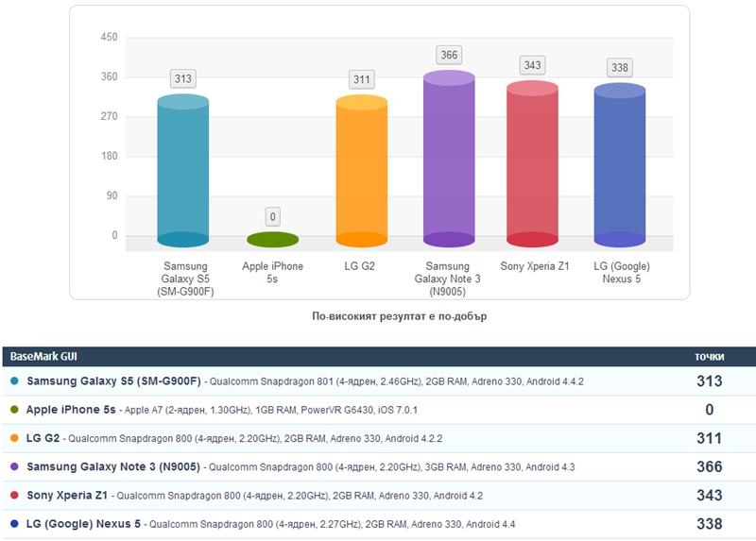This screenshot has width=756, height=541.
Task: Click the chart caption По-високият резултат е по-добър
Action: point(399,316)
